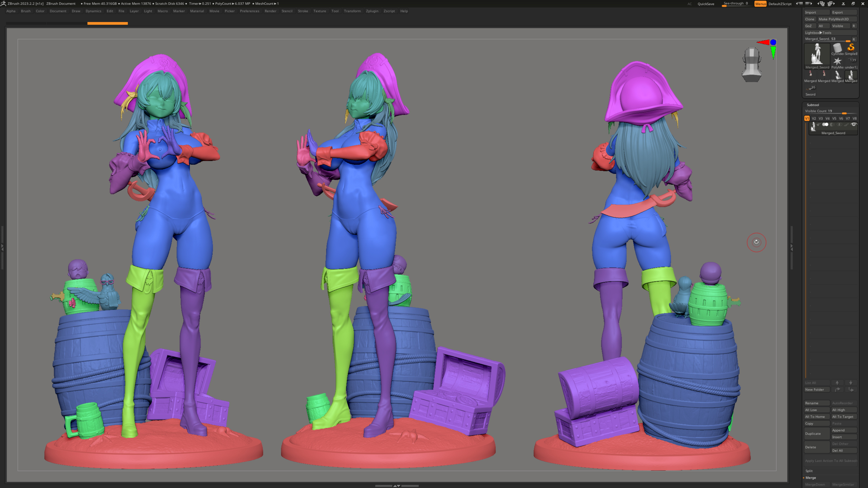Activate the V1 visibility set
This screenshot has height=488, width=868.
click(x=807, y=119)
